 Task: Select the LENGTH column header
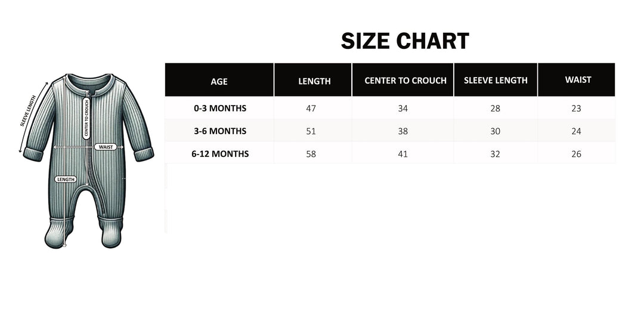[314, 80]
